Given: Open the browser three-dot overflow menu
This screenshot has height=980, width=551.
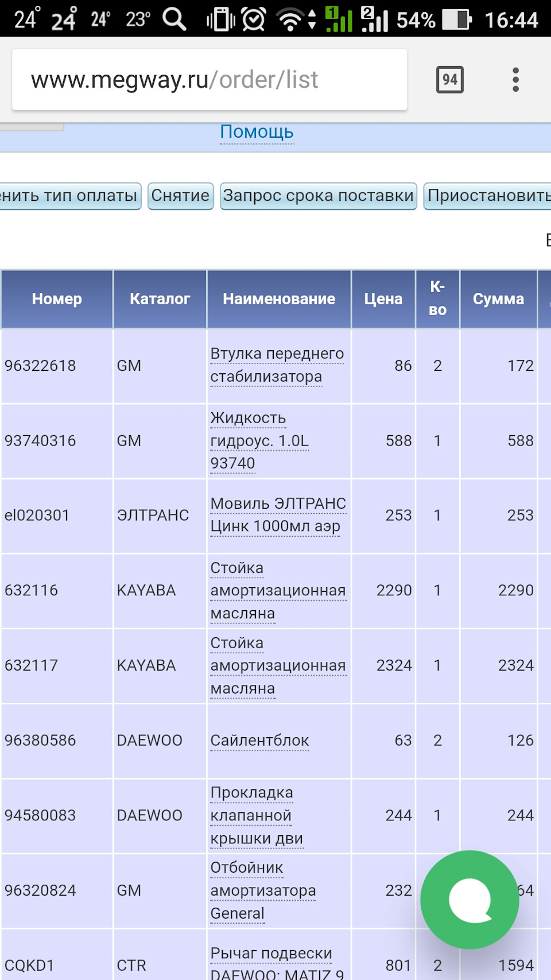Looking at the screenshot, I should click(515, 80).
